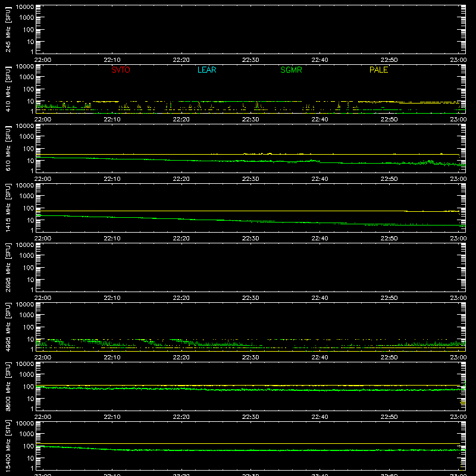Screen dimensions: 476x476
Task: Click 22:30 under the 610 MHz panel
Action: [250, 179]
